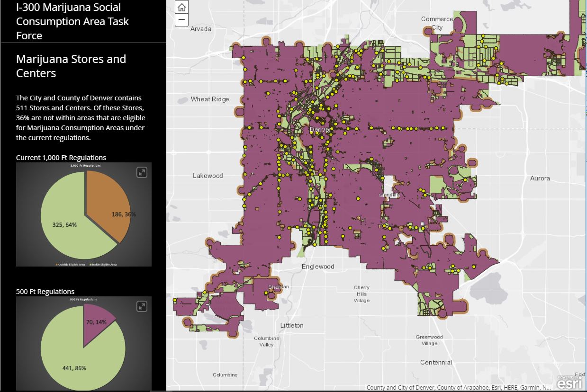
Task: Click the Centennial label on the map
Action: [436, 362]
